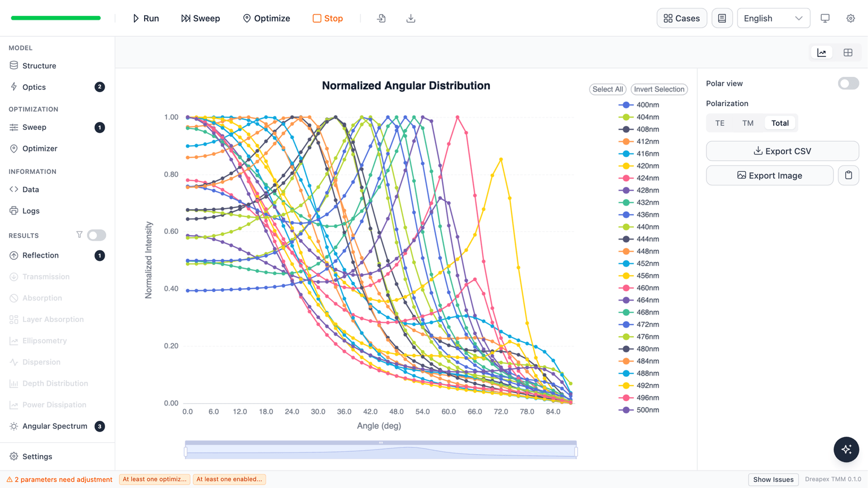Open the English language dropdown
The height and width of the screenshot is (488, 868).
[773, 18]
